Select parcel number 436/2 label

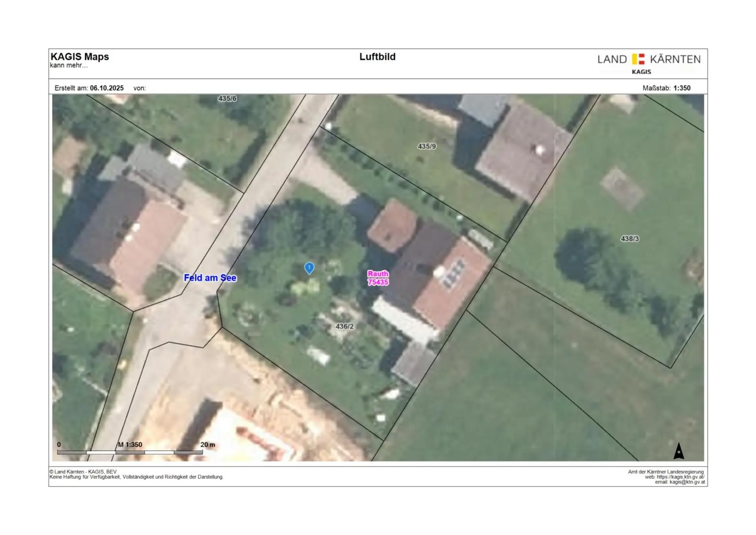(345, 326)
